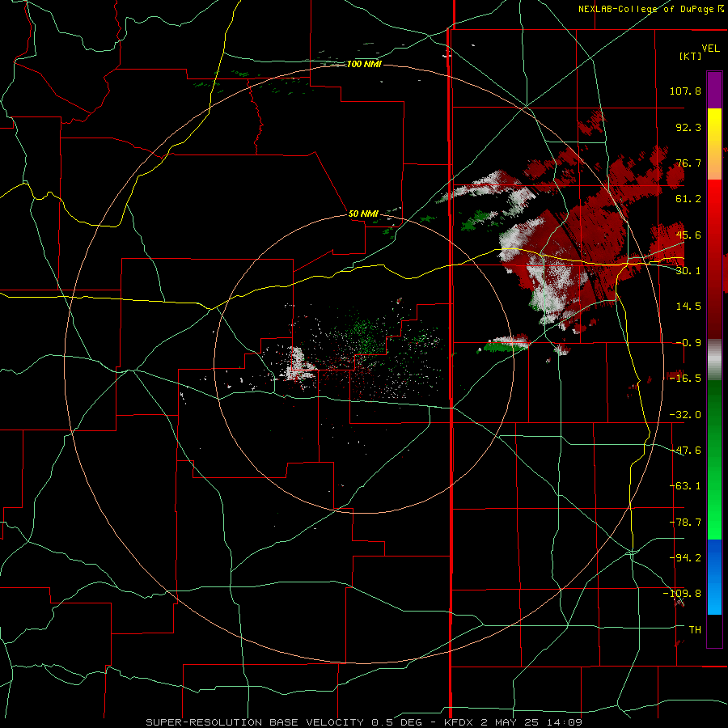
Task: Click the 61.2 legend value
Action: [x=688, y=199]
